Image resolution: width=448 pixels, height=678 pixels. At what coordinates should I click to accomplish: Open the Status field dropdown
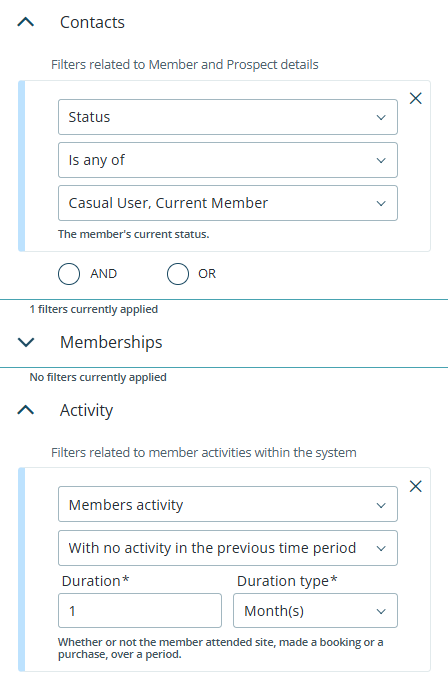[228, 117]
